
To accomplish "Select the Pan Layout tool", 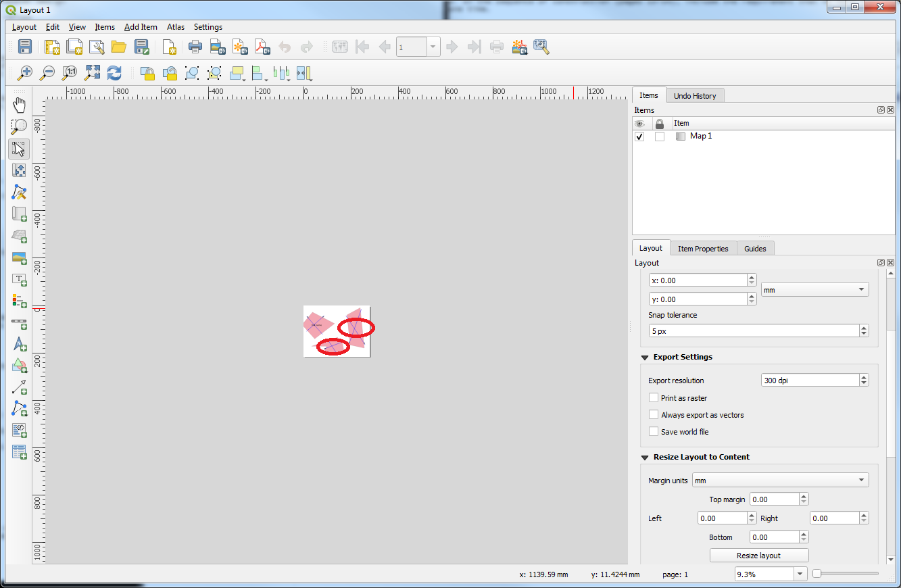I will [x=19, y=104].
